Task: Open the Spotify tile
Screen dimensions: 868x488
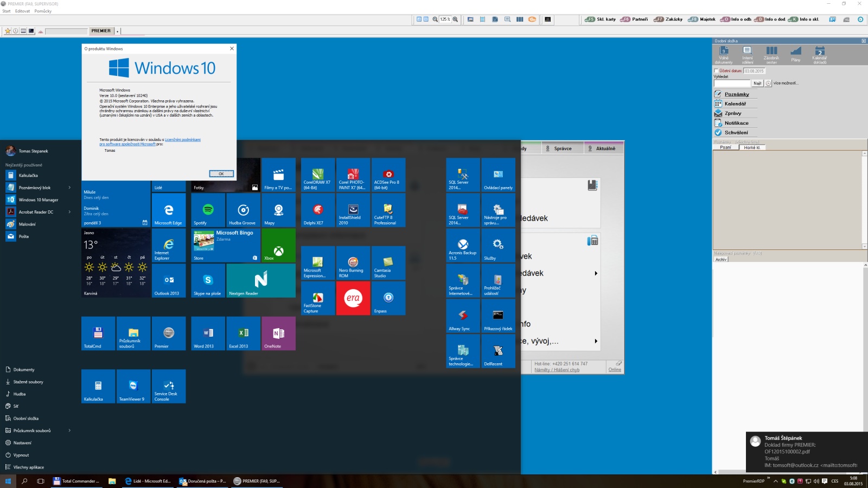Action: tap(208, 210)
